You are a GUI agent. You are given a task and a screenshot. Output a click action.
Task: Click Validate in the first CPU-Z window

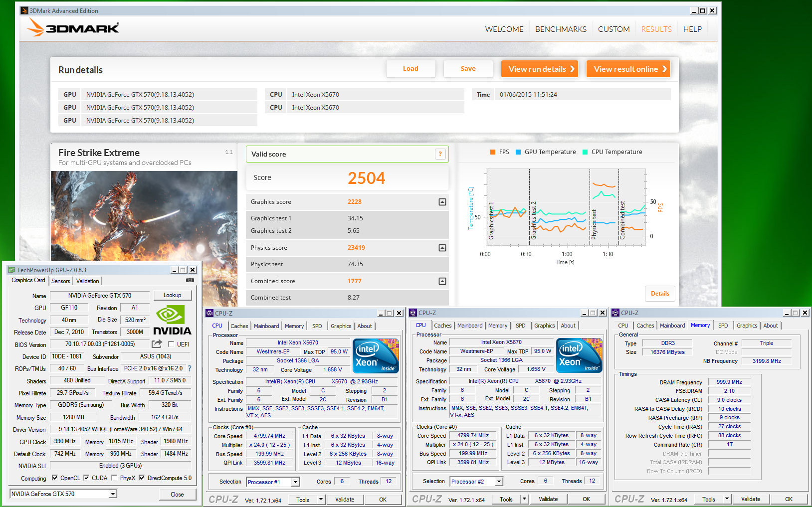[345, 500]
